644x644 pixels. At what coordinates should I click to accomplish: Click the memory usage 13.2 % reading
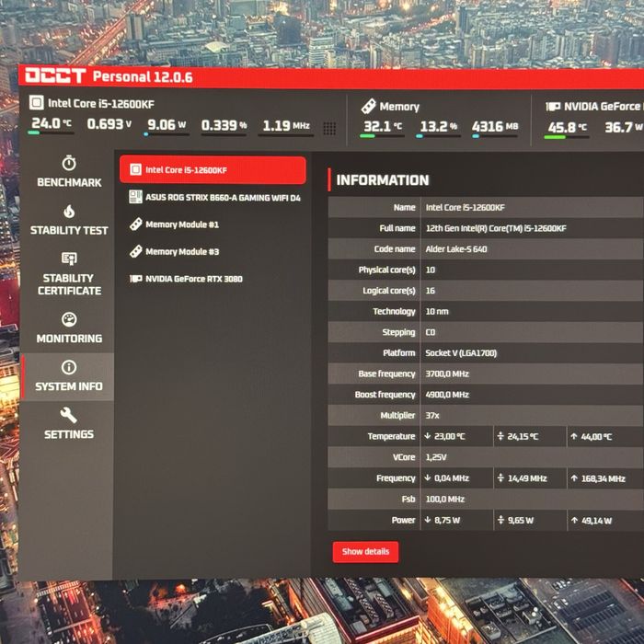coord(438,127)
